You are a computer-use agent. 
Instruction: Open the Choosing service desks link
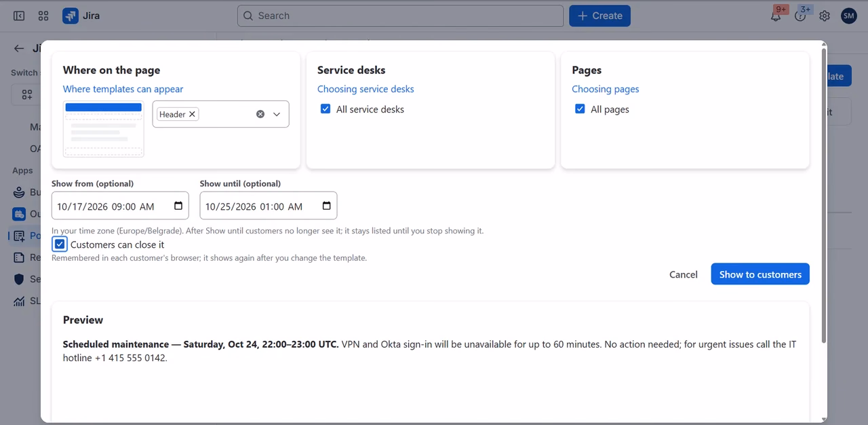366,89
